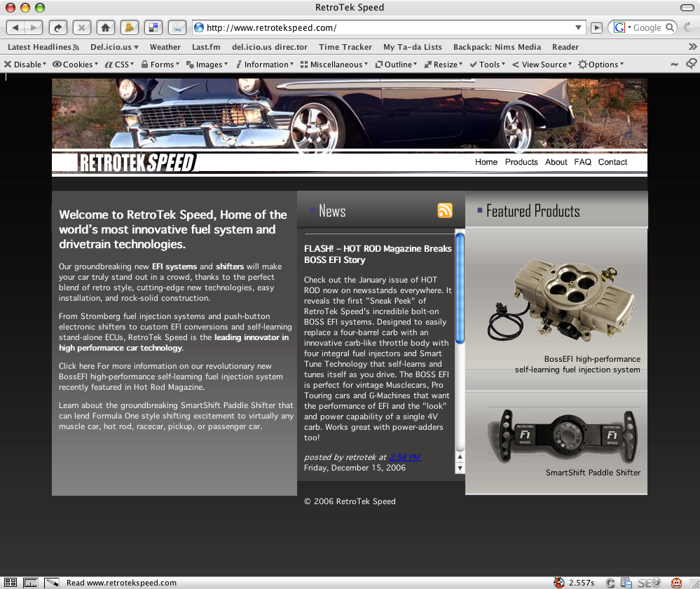Click the SEO status bar icon
The image size is (700, 589).
(x=649, y=583)
